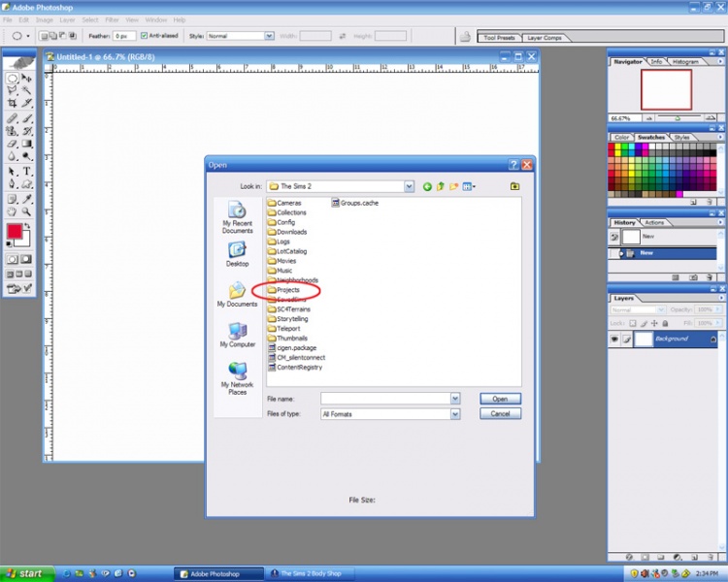Select the Brush tool
Viewport: 728px width, 582px height.
26,118
